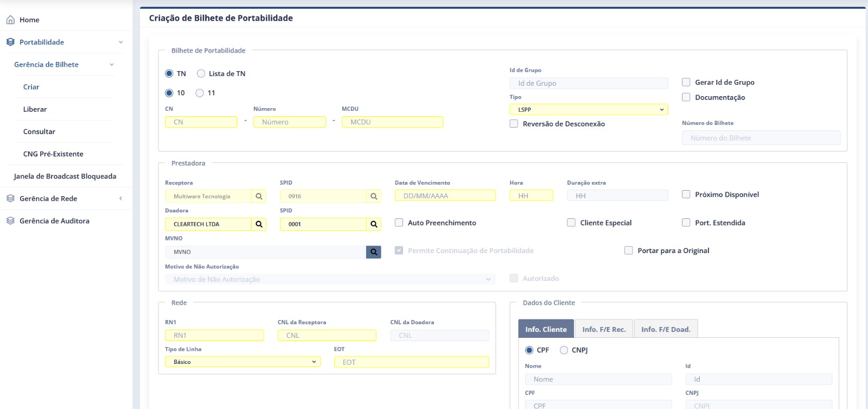Click the Home icon in sidebar
Screen dimensions: 868x409
10,20
